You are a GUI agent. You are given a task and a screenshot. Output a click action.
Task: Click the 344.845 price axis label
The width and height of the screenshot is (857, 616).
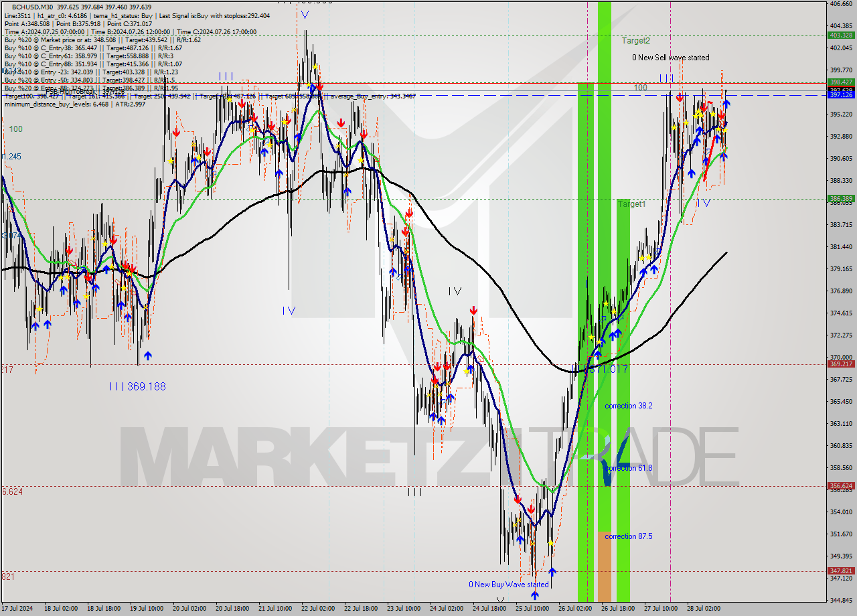pyautogui.click(x=841, y=600)
